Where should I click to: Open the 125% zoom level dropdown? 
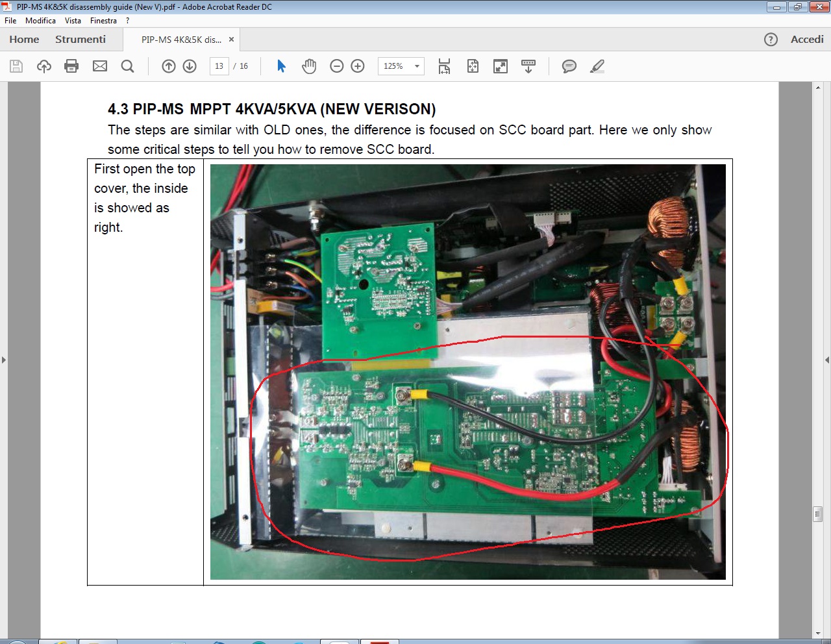coord(417,66)
